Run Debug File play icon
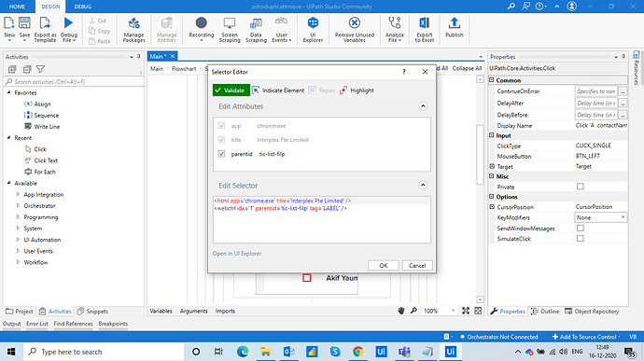Screen dimensions: 644x361 (x=68, y=23)
